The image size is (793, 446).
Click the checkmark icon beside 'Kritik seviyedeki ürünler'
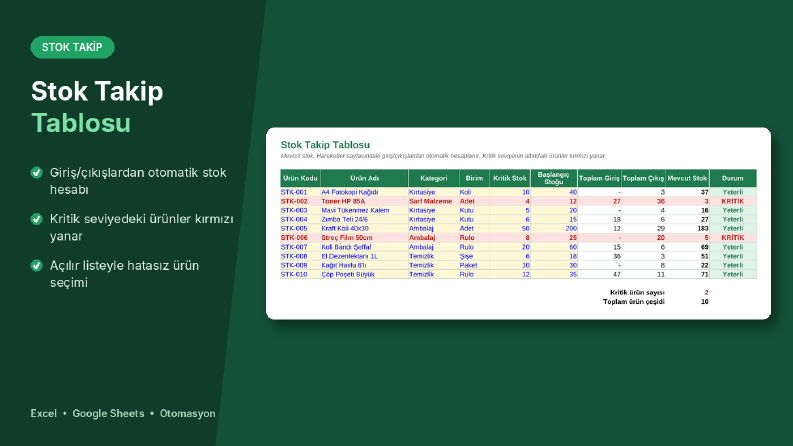pos(36,219)
